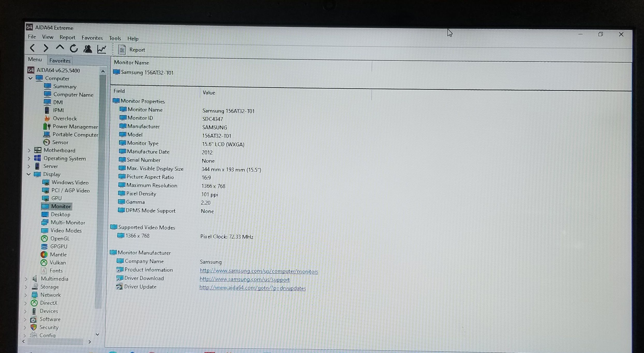Click the Back navigation arrow in toolbar

click(x=33, y=48)
